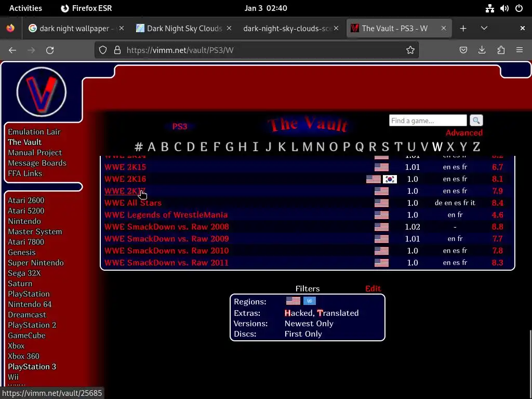The width and height of the screenshot is (532, 399).
Task: Close The Vault - PS3 tab
Action: pyautogui.click(x=444, y=29)
